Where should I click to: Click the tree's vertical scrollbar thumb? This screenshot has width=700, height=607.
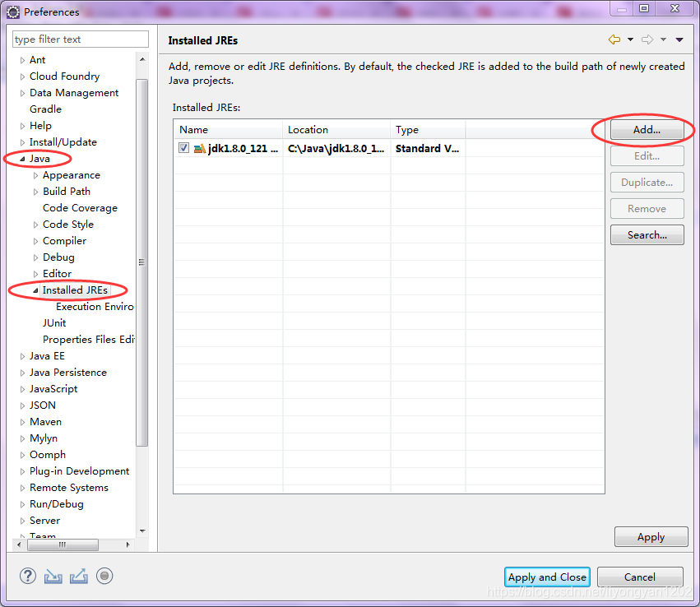(142, 262)
